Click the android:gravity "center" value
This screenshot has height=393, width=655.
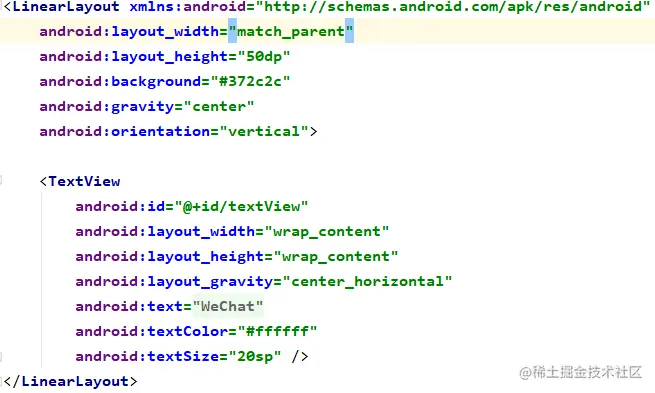coord(218,106)
